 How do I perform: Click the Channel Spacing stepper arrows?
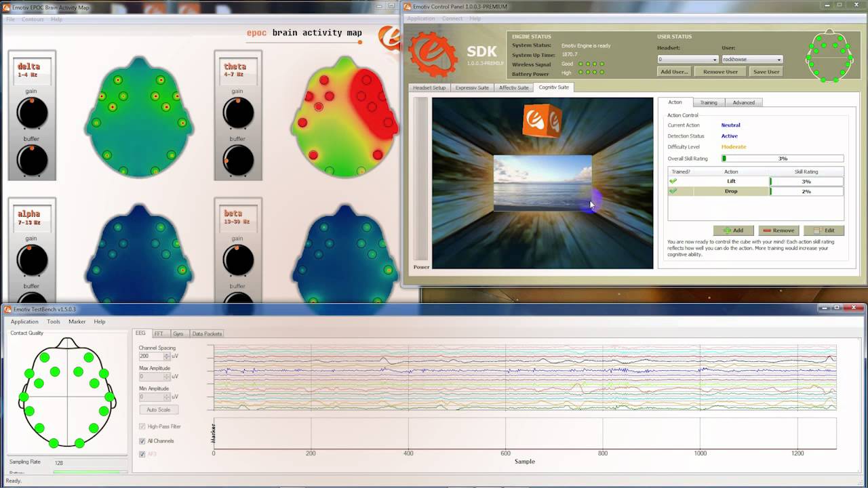(x=167, y=356)
